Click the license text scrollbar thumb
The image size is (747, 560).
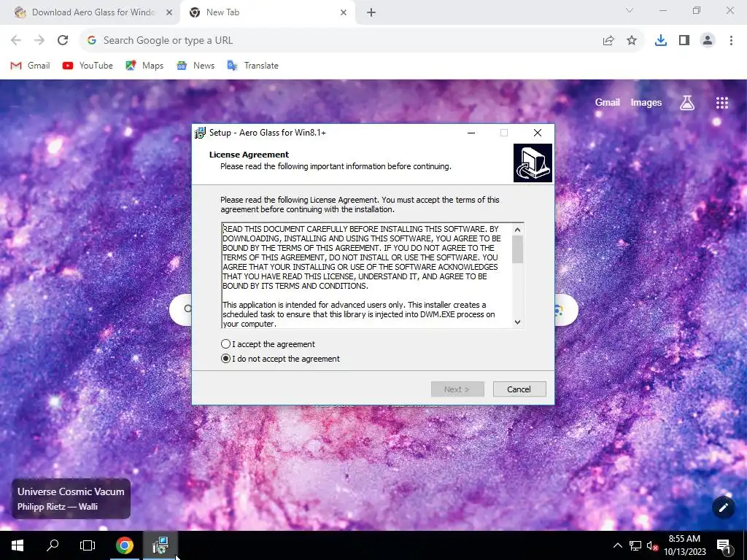point(517,249)
